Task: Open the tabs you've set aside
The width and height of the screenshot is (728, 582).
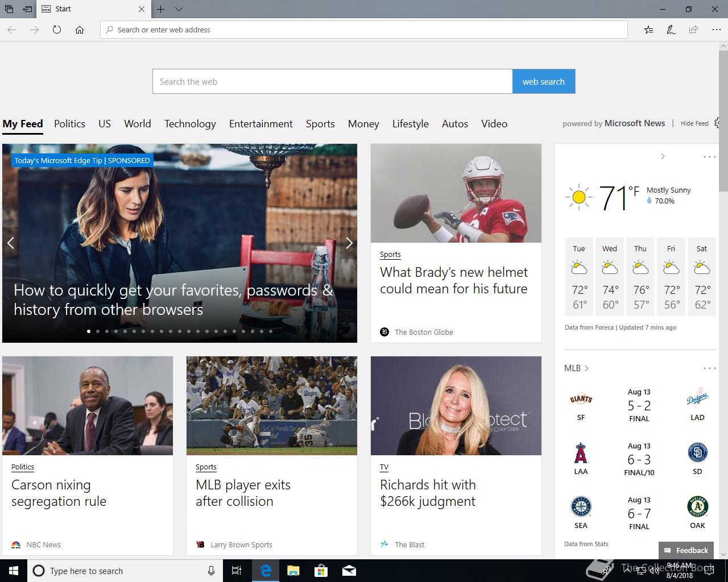Action: [x=9, y=9]
